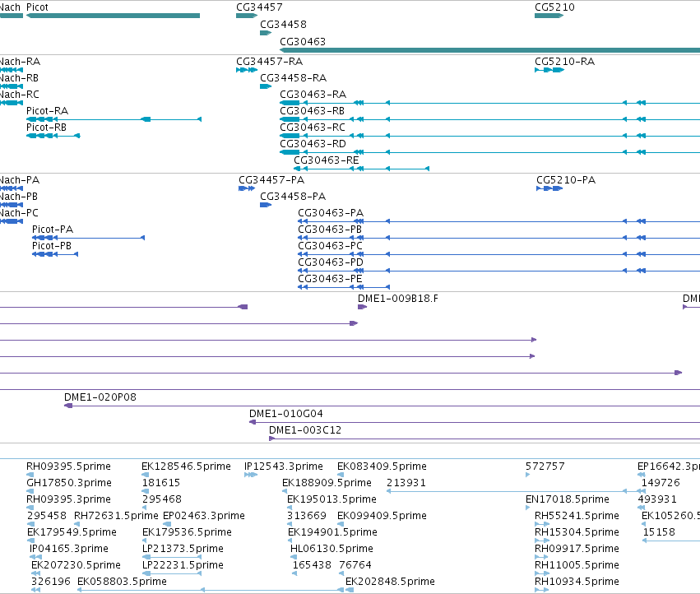Image resolution: width=700 pixels, height=594 pixels.
Task: Select EST RH09395.5prime
Action: tap(69, 466)
